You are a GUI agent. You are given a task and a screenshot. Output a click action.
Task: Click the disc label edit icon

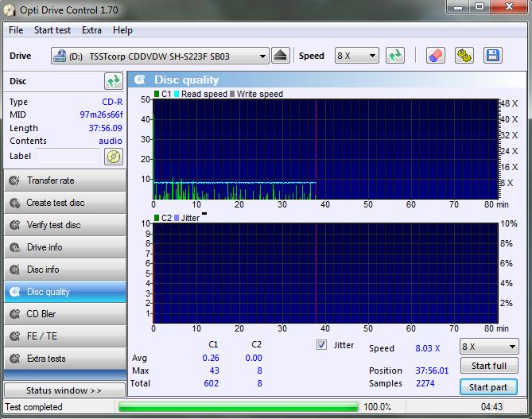pos(113,156)
